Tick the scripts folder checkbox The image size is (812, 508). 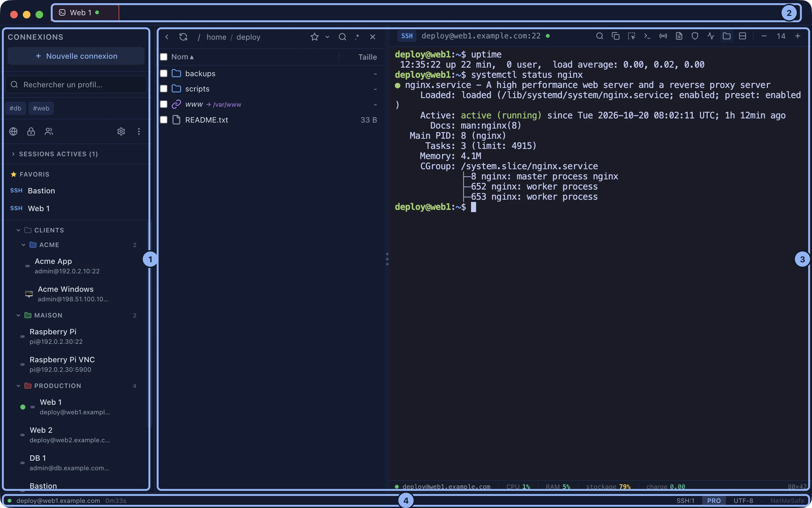pos(164,89)
